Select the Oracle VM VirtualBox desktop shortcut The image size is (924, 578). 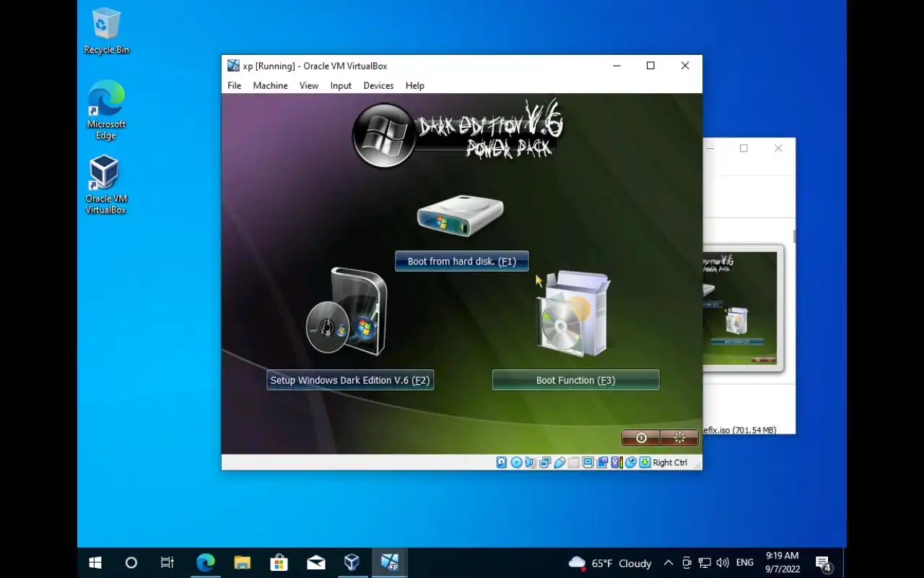coord(106,185)
